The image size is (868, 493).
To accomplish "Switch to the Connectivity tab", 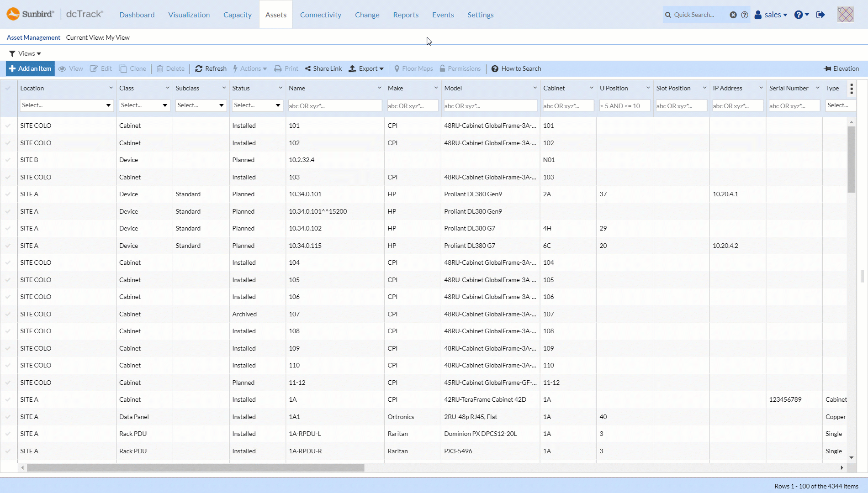I will click(x=320, y=15).
